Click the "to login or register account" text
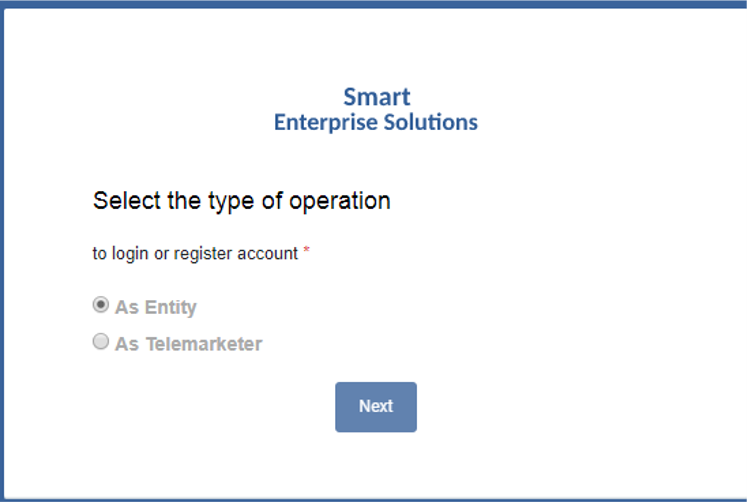This screenshot has height=502, width=747. click(195, 254)
